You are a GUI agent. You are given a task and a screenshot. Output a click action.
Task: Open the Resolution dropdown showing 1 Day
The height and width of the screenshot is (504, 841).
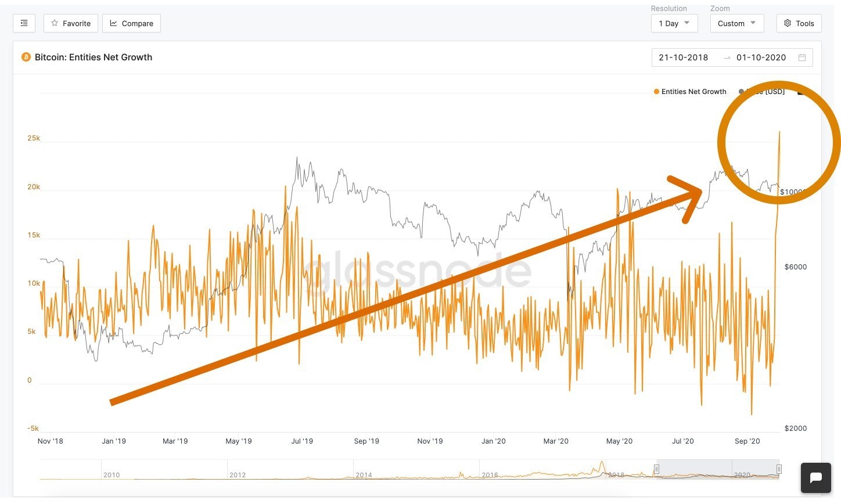[674, 23]
